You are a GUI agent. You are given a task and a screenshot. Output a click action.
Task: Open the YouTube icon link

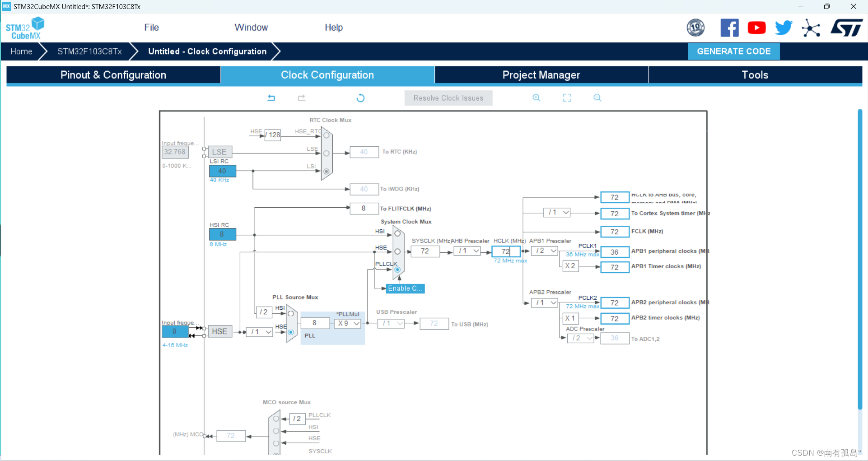point(756,28)
